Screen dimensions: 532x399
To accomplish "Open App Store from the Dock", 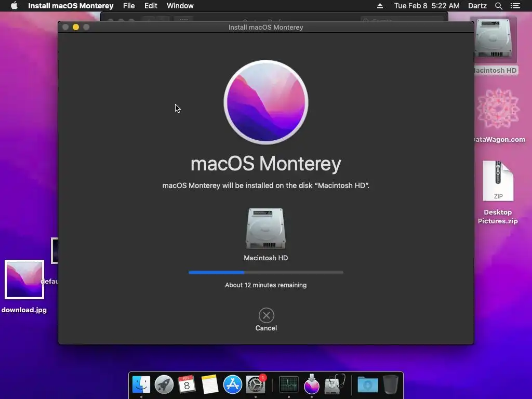I will tap(232, 384).
